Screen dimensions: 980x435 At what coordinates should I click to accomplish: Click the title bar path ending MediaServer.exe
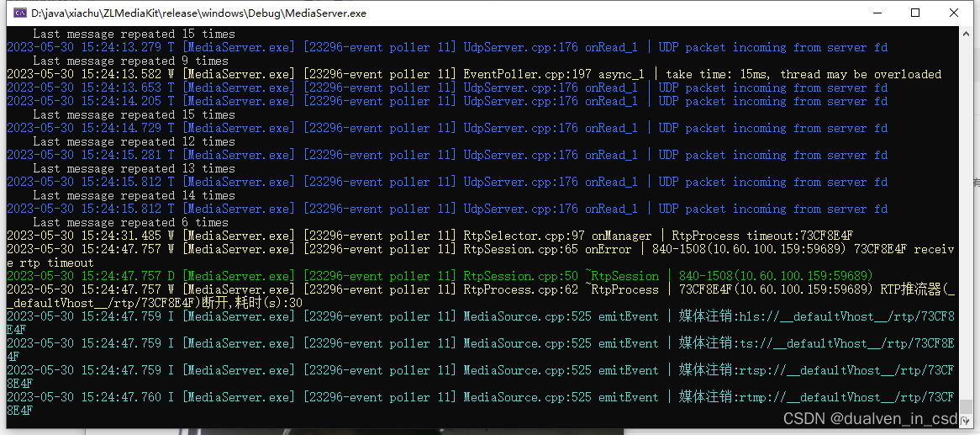(198, 13)
